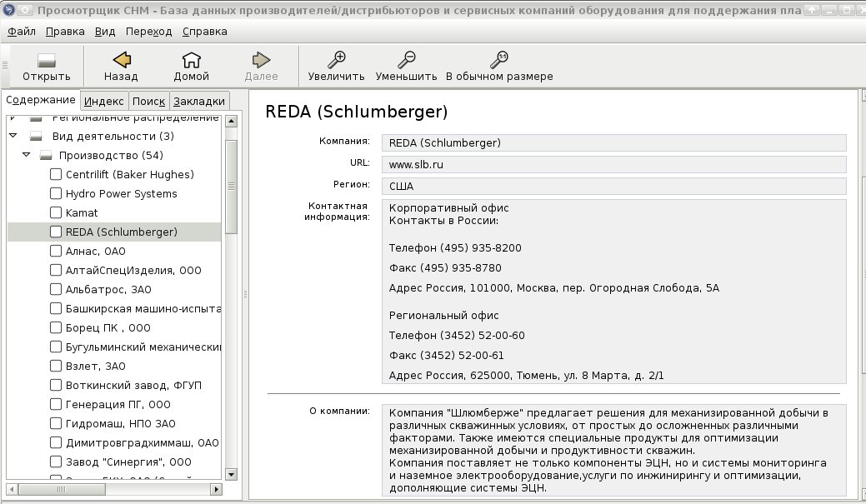
Task: Click the pane splitter handle
Action: [x=245, y=294]
